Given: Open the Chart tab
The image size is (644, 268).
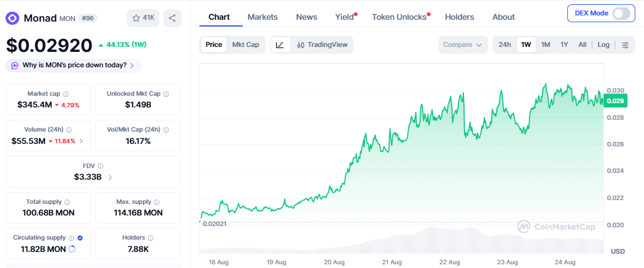Looking at the screenshot, I should (x=220, y=17).
